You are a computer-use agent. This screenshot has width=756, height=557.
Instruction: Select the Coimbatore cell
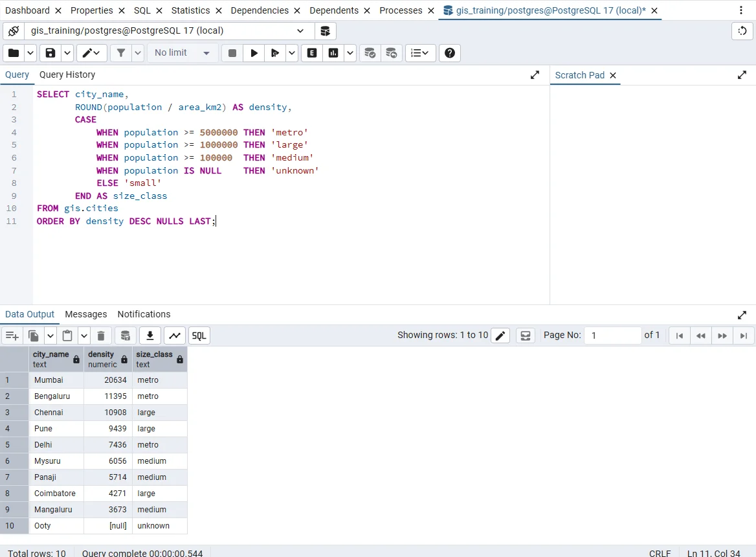coord(56,494)
